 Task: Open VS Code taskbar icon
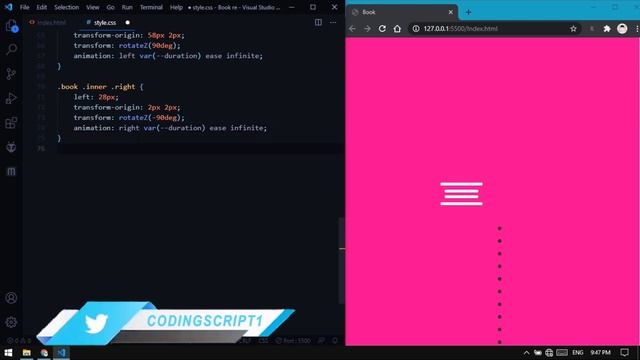61,353
